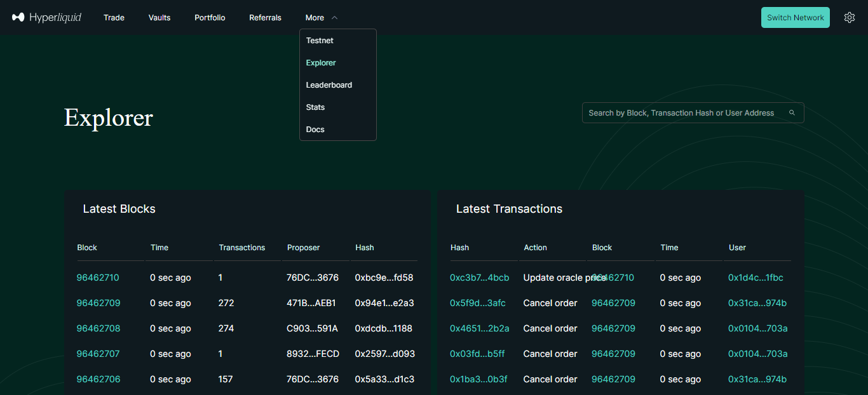This screenshot has height=395, width=868.
Task: Click proposer 8932...FECD
Action: point(313,354)
